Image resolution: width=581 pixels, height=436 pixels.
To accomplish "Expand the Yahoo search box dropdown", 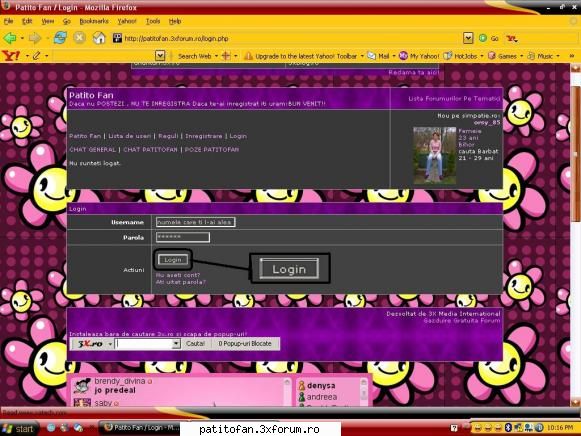I will 160,56.
